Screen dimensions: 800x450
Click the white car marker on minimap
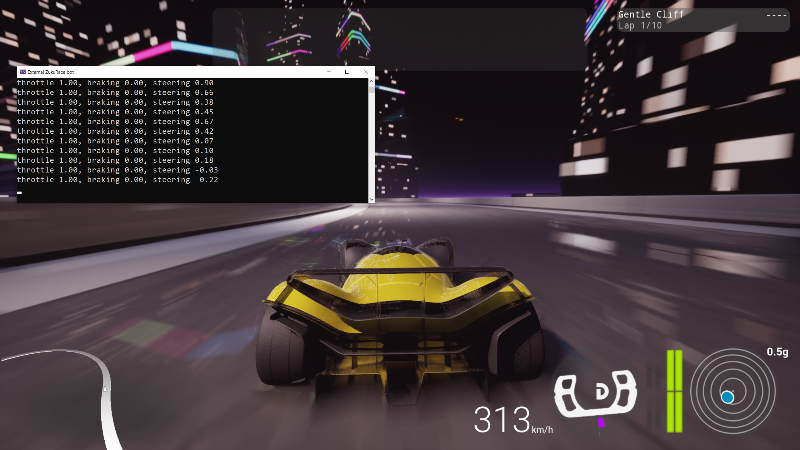(105, 389)
